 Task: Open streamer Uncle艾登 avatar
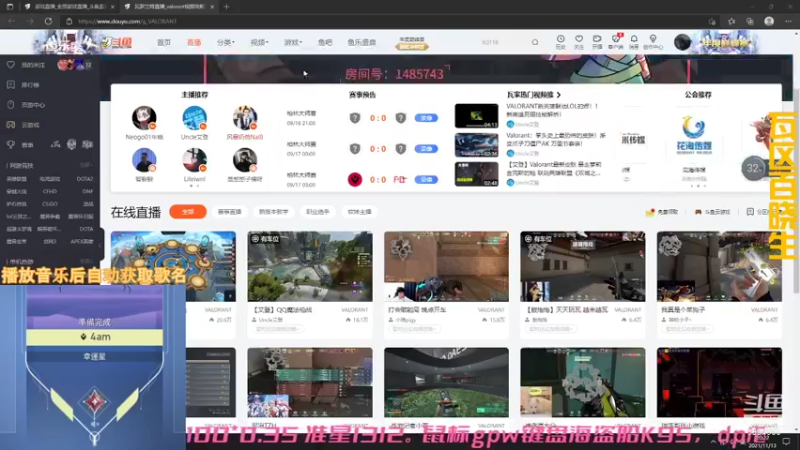coord(194,118)
